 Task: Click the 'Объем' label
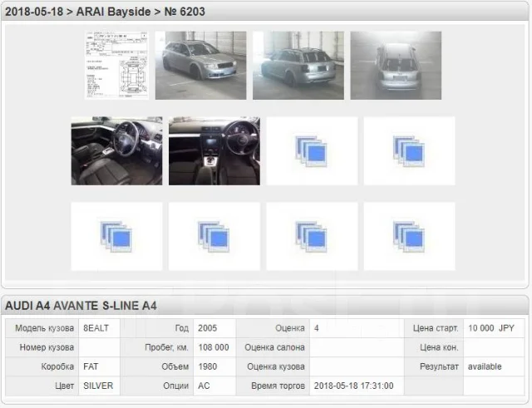click(x=175, y=366)
